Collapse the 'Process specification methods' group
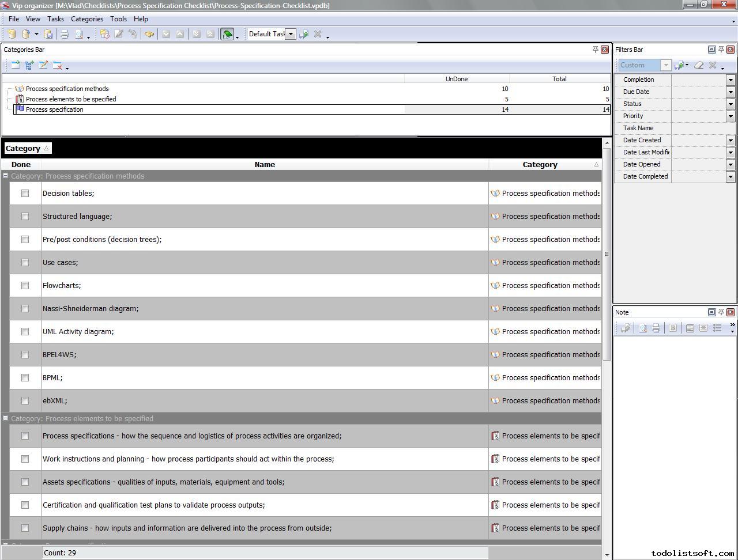Viewport: 738px width, 560px height. (x=5, y=176)
